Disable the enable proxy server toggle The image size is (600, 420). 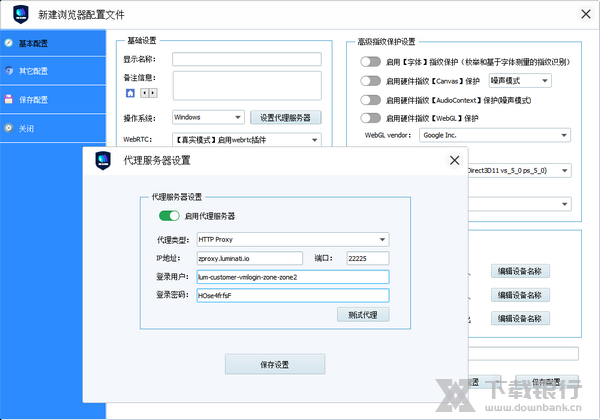(169, 216)
